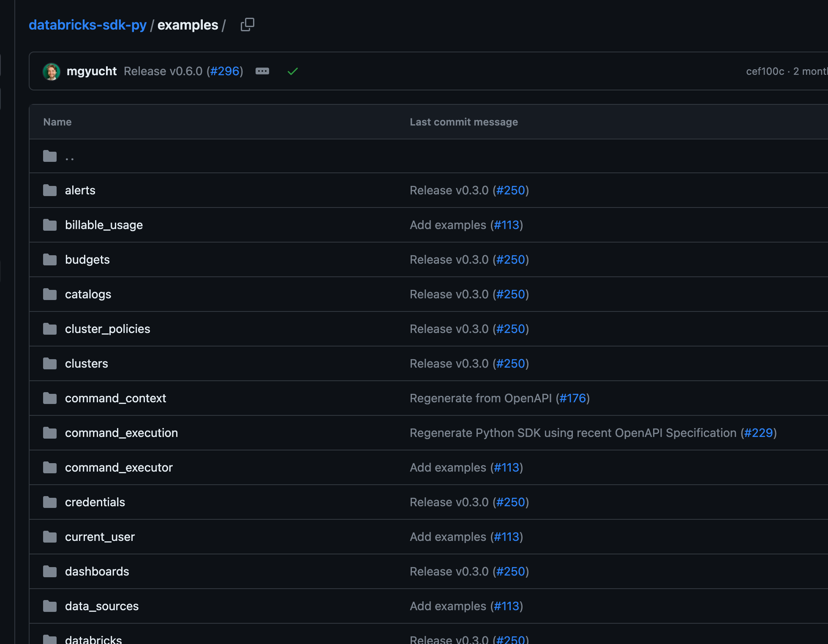The image size is (828, 644).
Task: Open Regenerate Python SDK commit message
Action: tap(573, 433)
